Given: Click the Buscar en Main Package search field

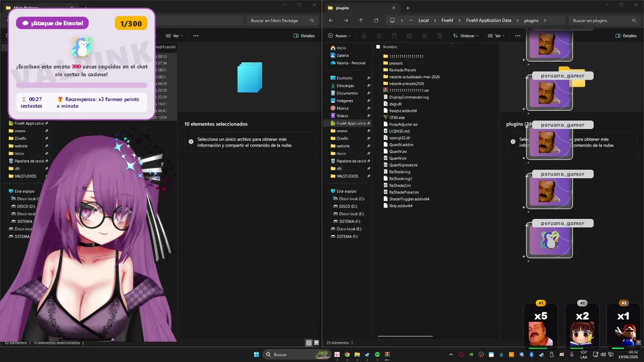Looking at the screenshot, I should click(283, 21).
